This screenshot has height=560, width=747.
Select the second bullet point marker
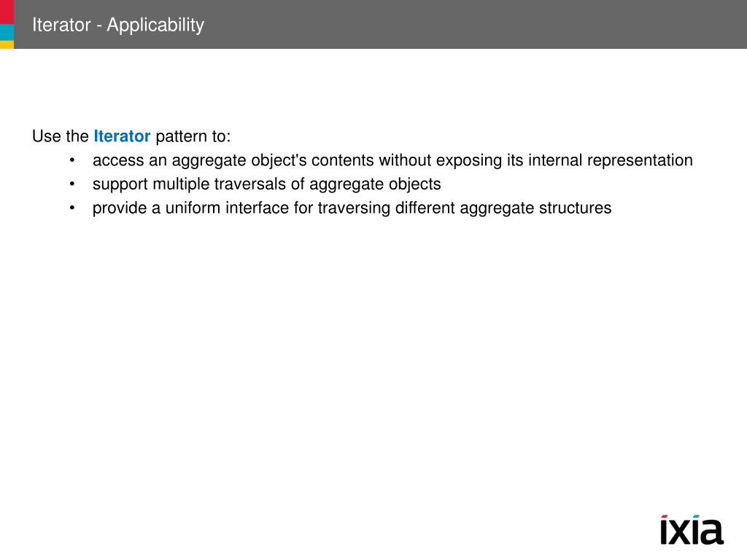coord(72,184)
